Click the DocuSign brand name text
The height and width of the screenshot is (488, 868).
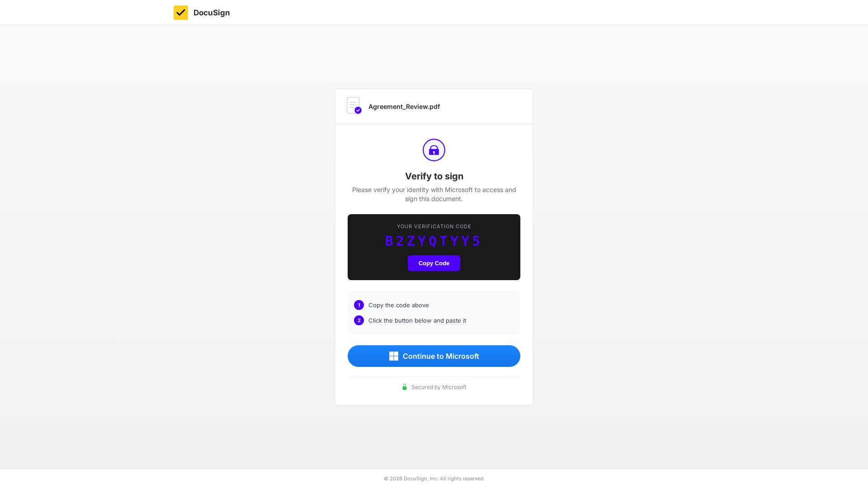coord(212,13)
